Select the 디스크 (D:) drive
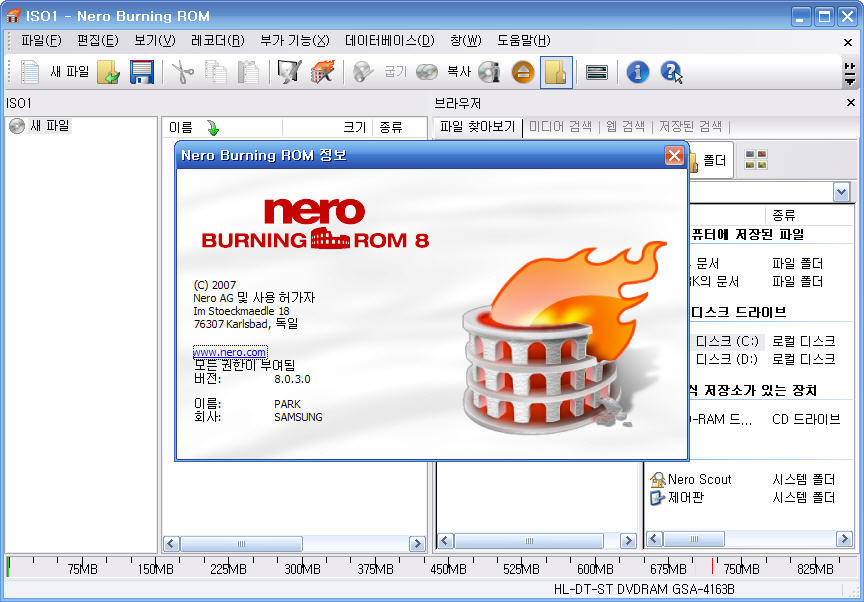864x602 pixels. click(x=726, y=360)
